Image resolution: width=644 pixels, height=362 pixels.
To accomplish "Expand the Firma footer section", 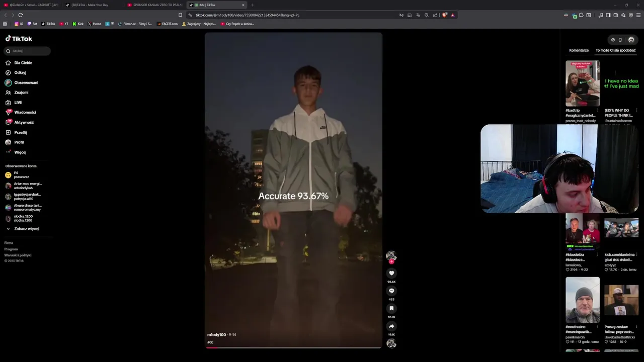I will click(x=9, y=243).
